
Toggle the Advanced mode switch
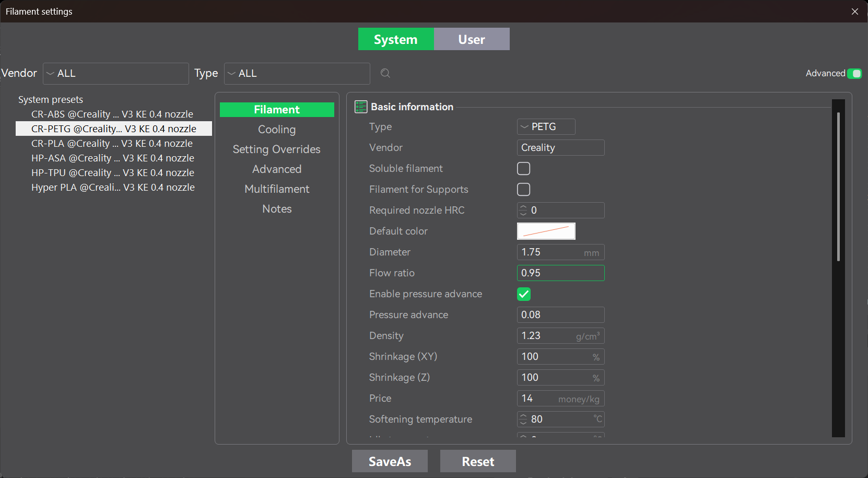click(x=854, y=74)
